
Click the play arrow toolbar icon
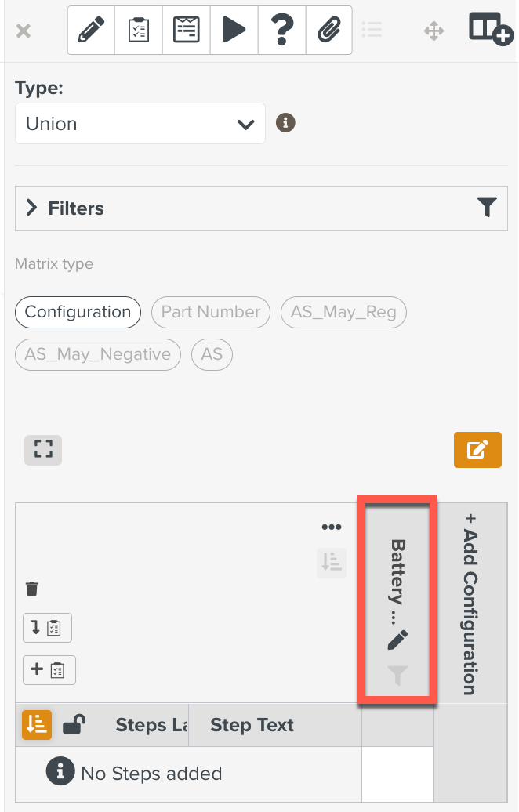click(x=234, y=31)
